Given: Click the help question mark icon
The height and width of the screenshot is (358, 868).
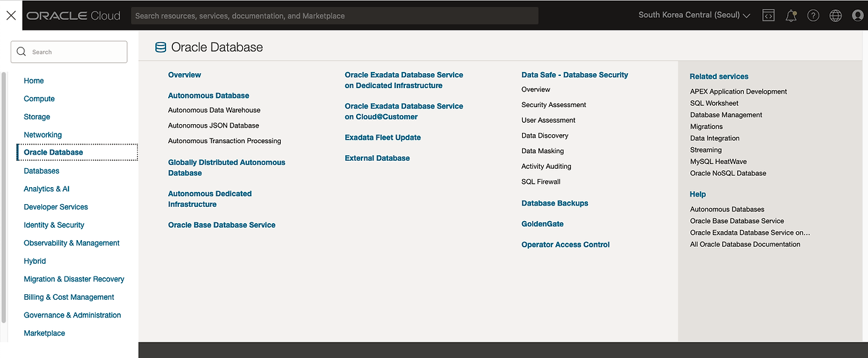Looking at the screenshot, I should 813,16.
